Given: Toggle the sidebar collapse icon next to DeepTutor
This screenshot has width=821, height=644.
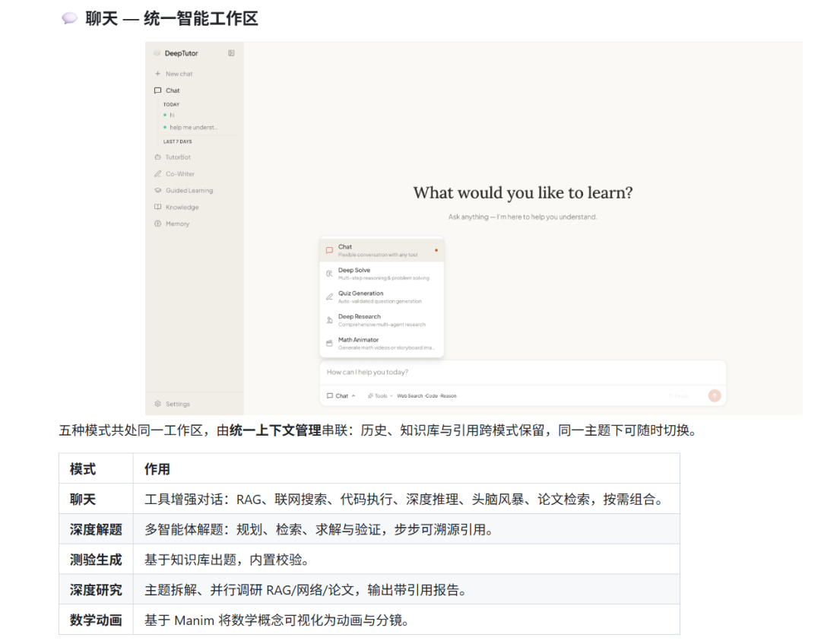Looking at the screenshot, I should click(x=232, y=52).
